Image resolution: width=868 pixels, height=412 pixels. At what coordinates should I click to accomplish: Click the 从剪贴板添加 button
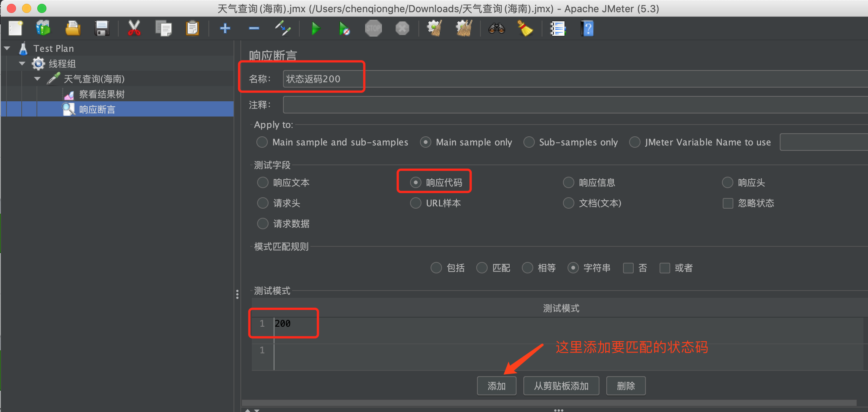(561, 386)
